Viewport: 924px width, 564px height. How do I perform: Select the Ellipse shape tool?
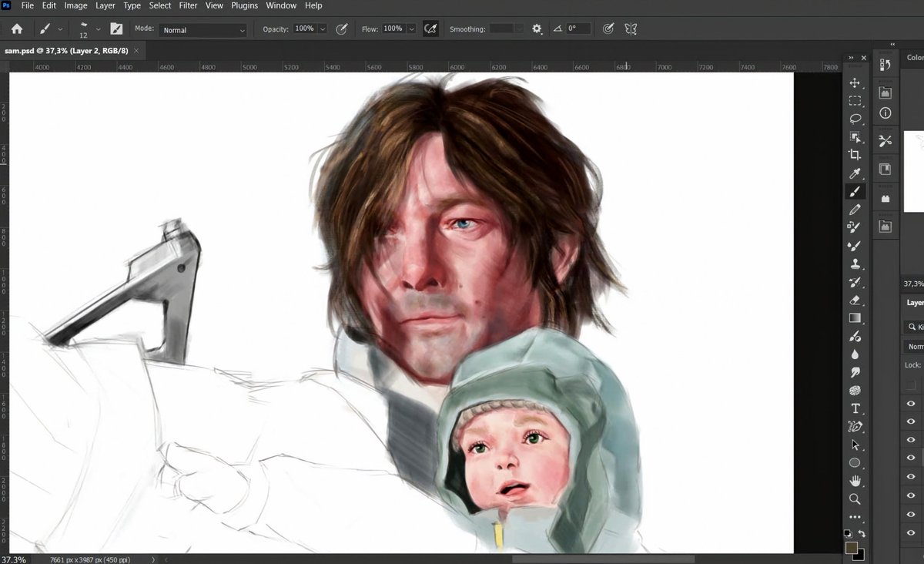coord(855,463)
